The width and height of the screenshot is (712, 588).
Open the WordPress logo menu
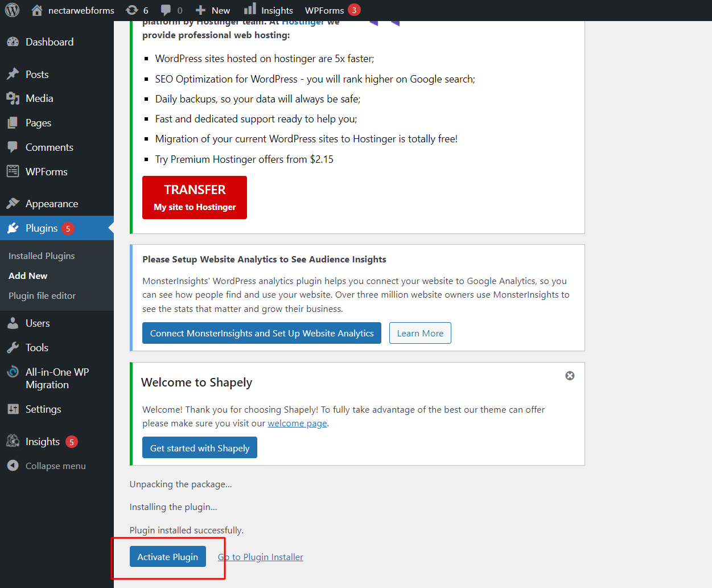pyautogui.click(x=12, y=10)
